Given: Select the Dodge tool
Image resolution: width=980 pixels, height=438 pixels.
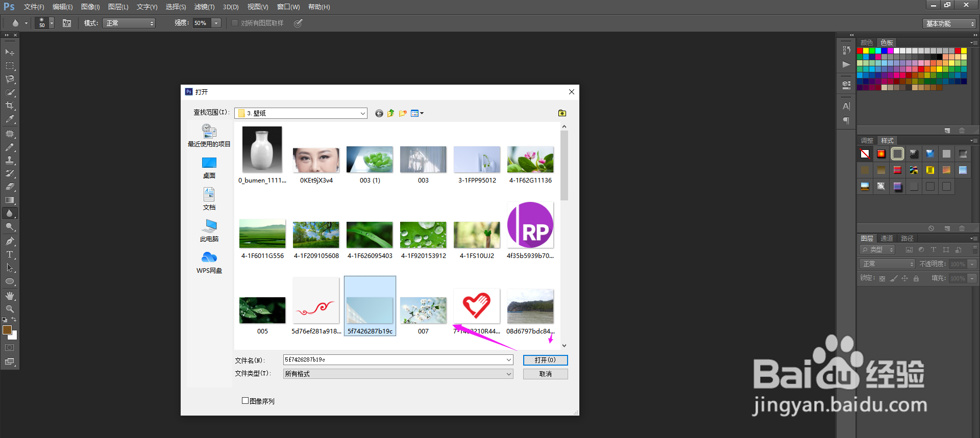Looking at the screenshot, I should click(10, 226).
